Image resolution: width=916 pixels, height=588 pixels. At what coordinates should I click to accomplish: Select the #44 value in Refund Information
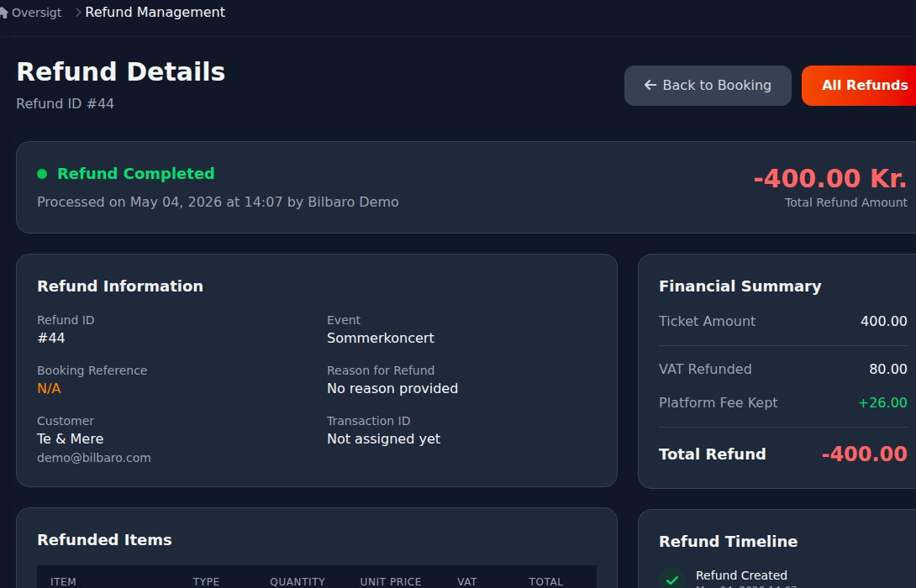(x=50, y=338)
